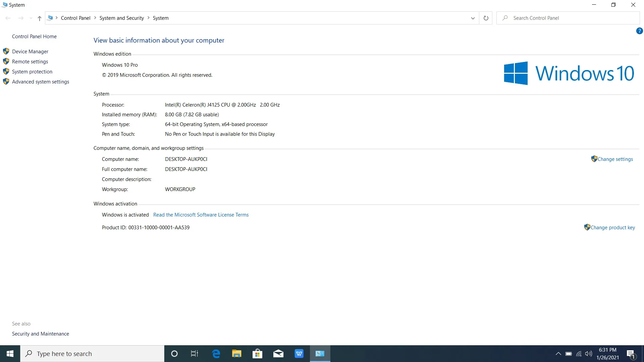Click the search icon in taskbar
Screen dimensions: 644x362
click(29, 353)
